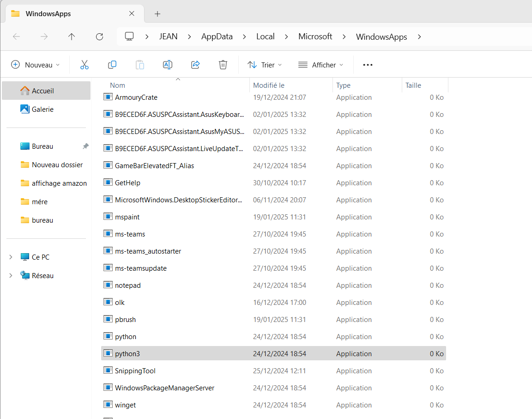Open the Nouveau dropdown menu
The width and height of the screenshot is (532, 419).
pos(35,65)
